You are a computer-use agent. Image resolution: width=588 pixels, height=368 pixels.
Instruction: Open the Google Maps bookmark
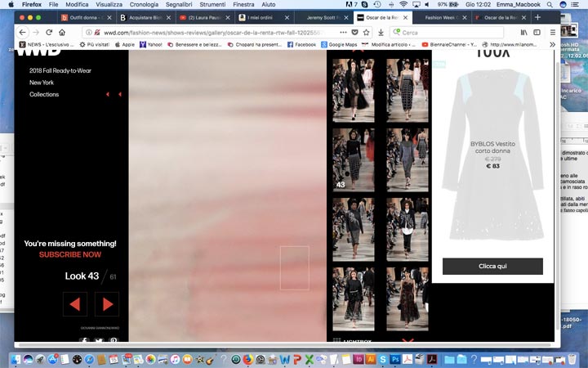pos(339,44)
